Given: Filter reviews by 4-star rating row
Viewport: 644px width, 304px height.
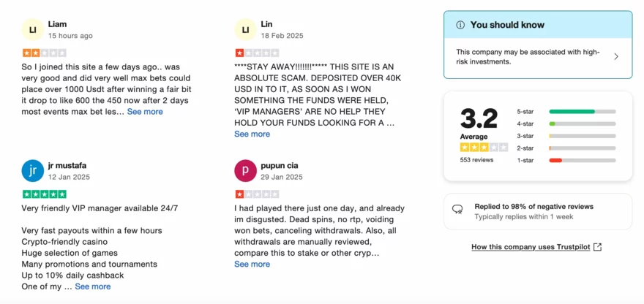Looking at the screenshot, I should click(566, 123).
